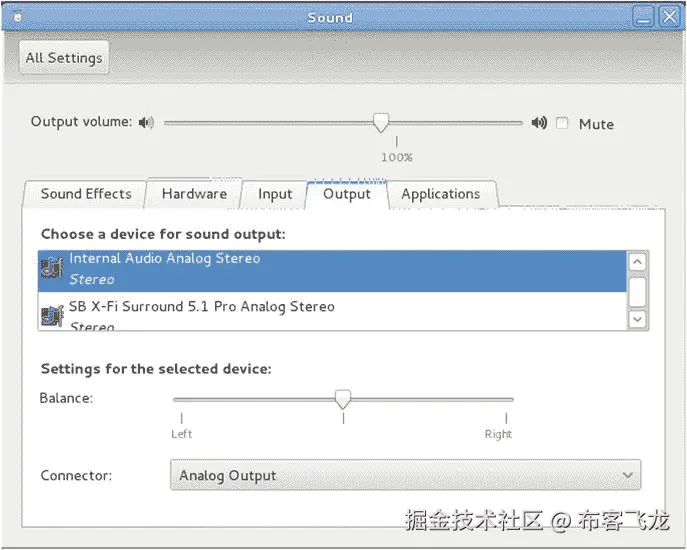Go to the Input tab
The height and width of the screenshot is (550, 687).
point(275,194)
